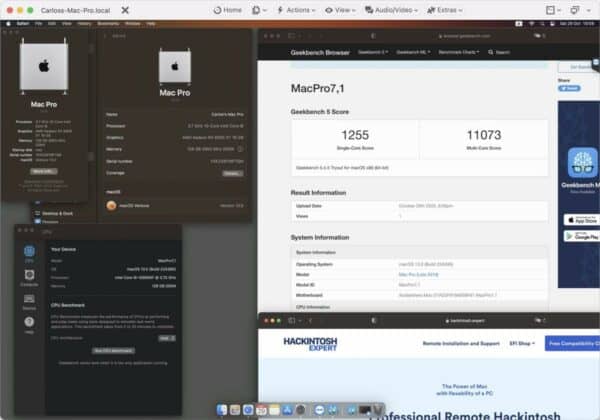Open the Geekbench 5 navigation dropdown
600x420 pixels.
(x=373, y=52)
